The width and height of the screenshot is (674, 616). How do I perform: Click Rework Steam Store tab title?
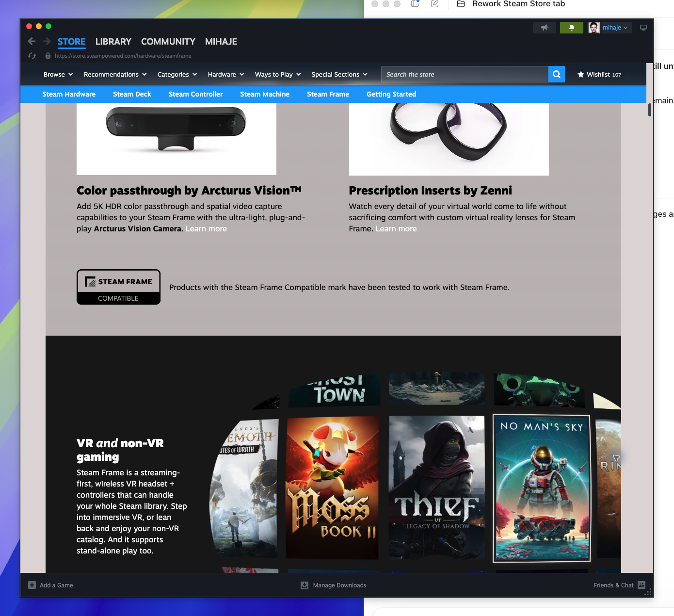point(519,4)
